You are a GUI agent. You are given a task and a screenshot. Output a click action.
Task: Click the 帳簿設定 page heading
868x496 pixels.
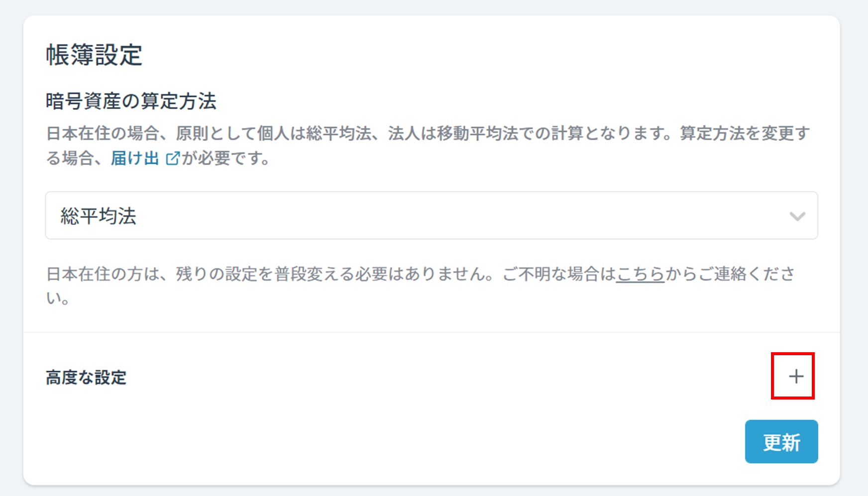pyautogui.click(x=94, y=55)
